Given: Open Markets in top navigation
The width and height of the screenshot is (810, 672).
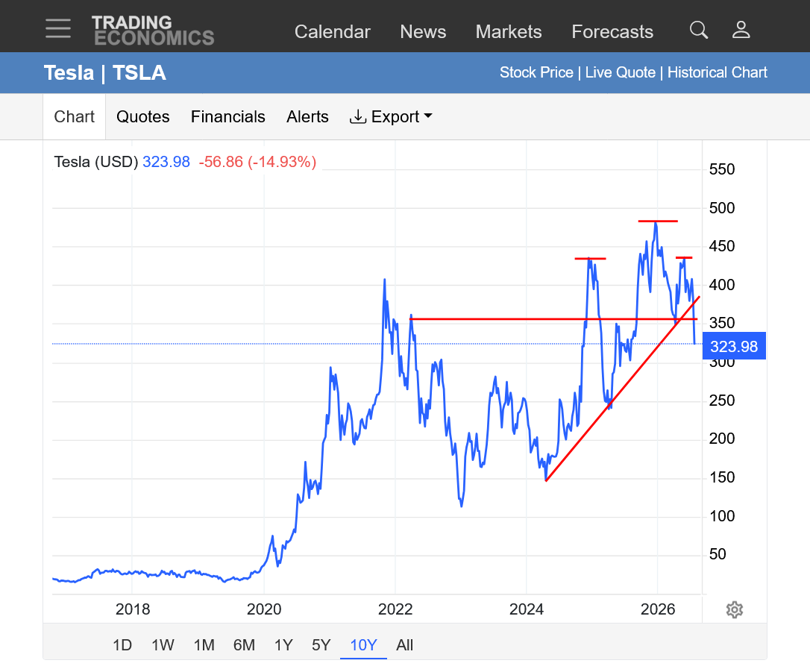Looking at the screenshot, I should click(x=509, y=31).
